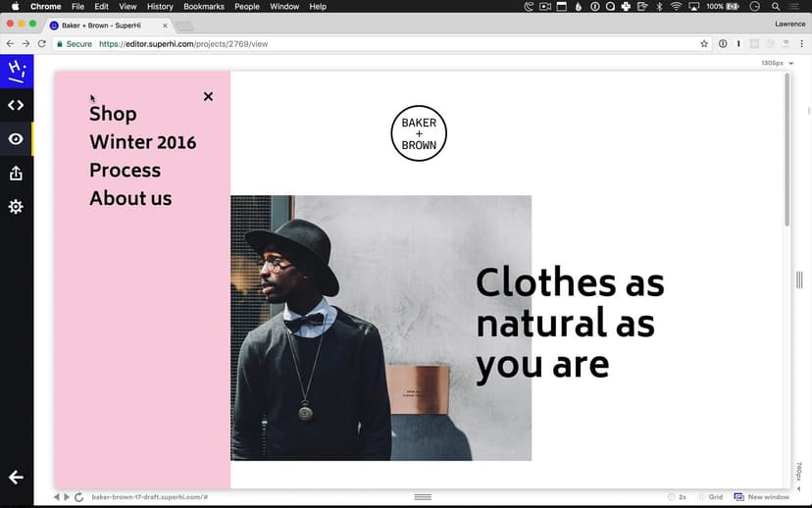Click the Shop navigation link
This screenshot has width=812, height=508.
click(x=113, y=114)
